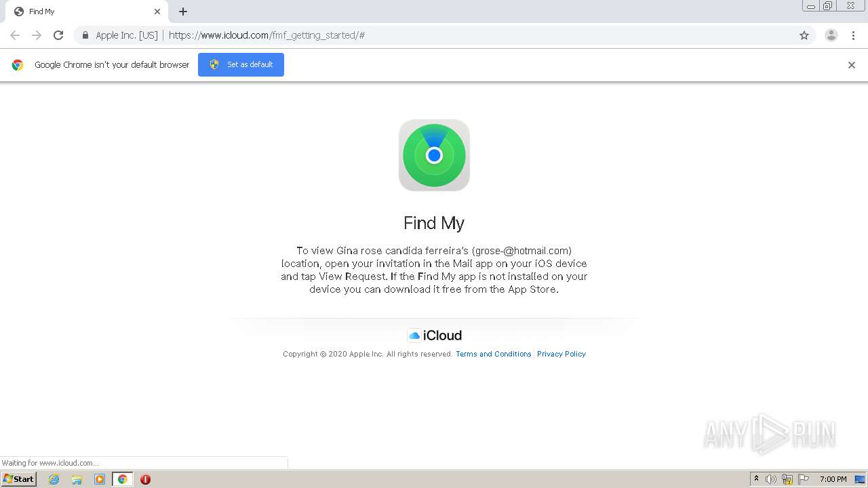868x488 pixels.
Task: Click the Show desktop button
Action: click(861, 479)
